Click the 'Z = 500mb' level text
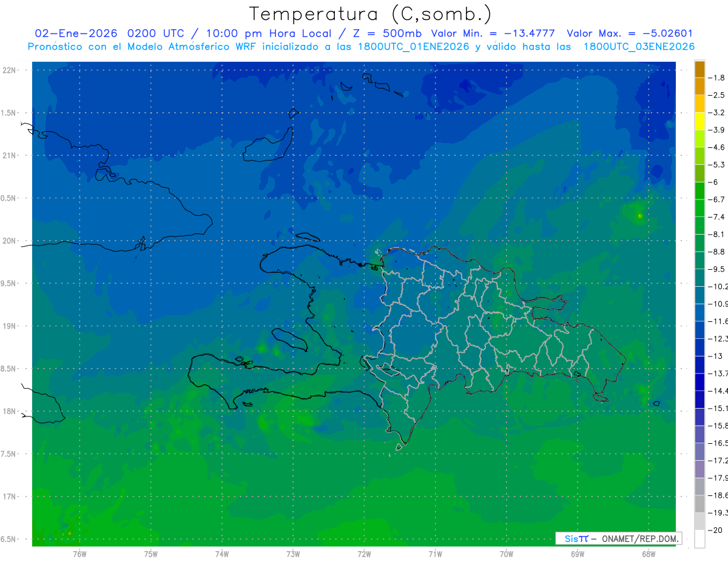Screen dimensions: 728x562 pos(386,33)
